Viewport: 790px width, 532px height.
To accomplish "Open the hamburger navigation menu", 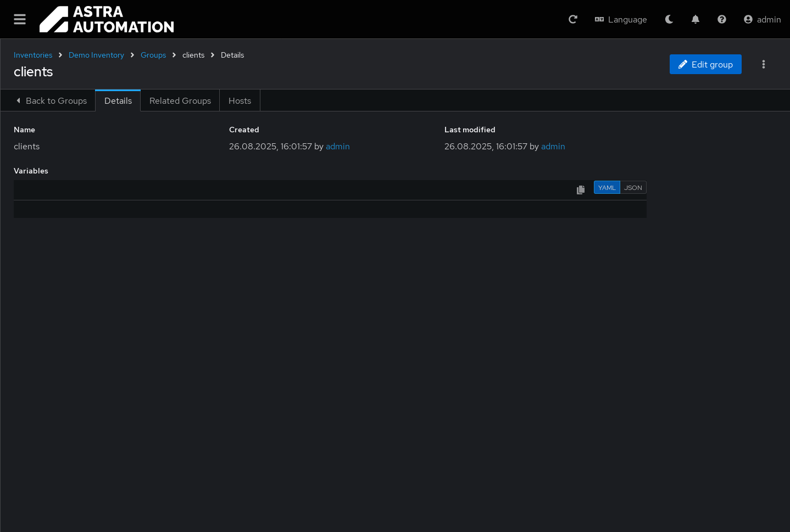I will click(20, 19).
